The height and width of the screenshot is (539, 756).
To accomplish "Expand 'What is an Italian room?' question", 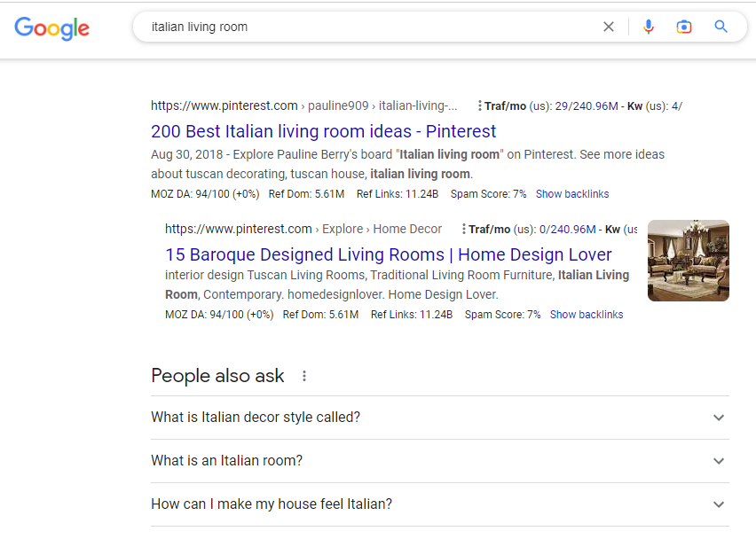I will click(440, 460).
